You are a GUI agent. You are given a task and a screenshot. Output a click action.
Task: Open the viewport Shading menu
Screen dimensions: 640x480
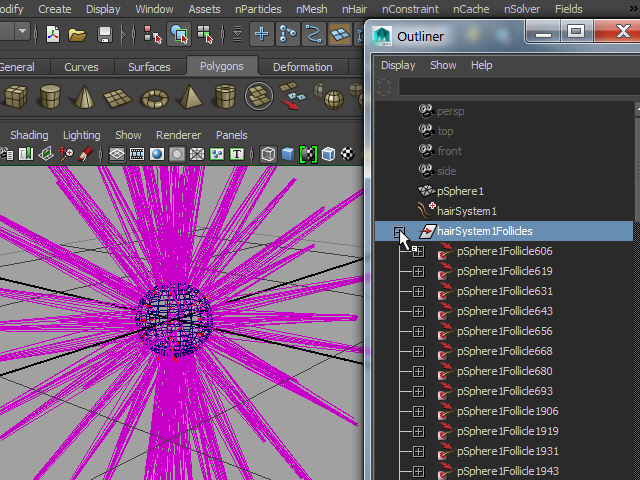[x=29, y=135]
